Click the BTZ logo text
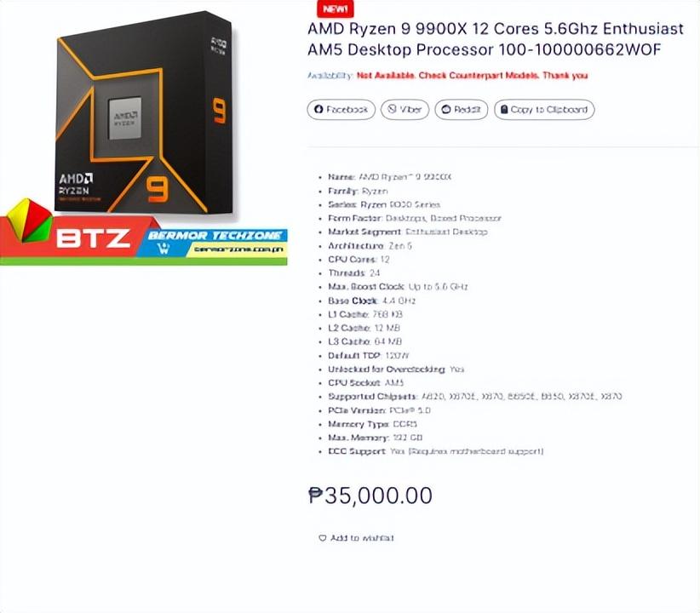 93,238
